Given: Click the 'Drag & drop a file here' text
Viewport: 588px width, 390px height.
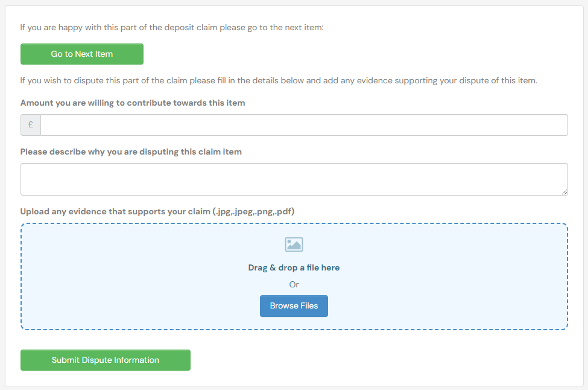Looking at the screenshot, I should click(x=294, y=267).
